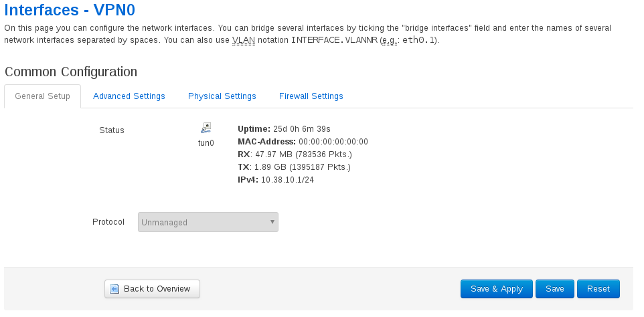Hit the Reset button
Screen dimensions: 644x317
(598, 289)
